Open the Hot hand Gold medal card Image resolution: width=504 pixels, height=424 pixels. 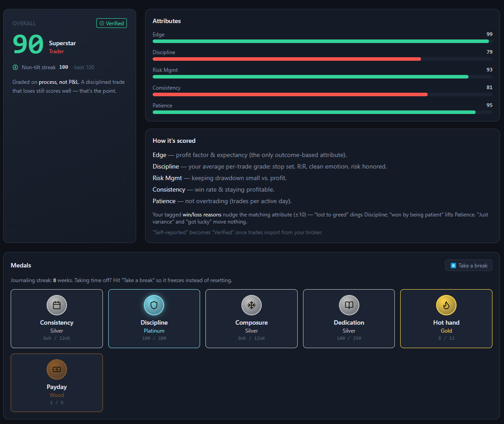pyautogui.click(x=446, y=318)
